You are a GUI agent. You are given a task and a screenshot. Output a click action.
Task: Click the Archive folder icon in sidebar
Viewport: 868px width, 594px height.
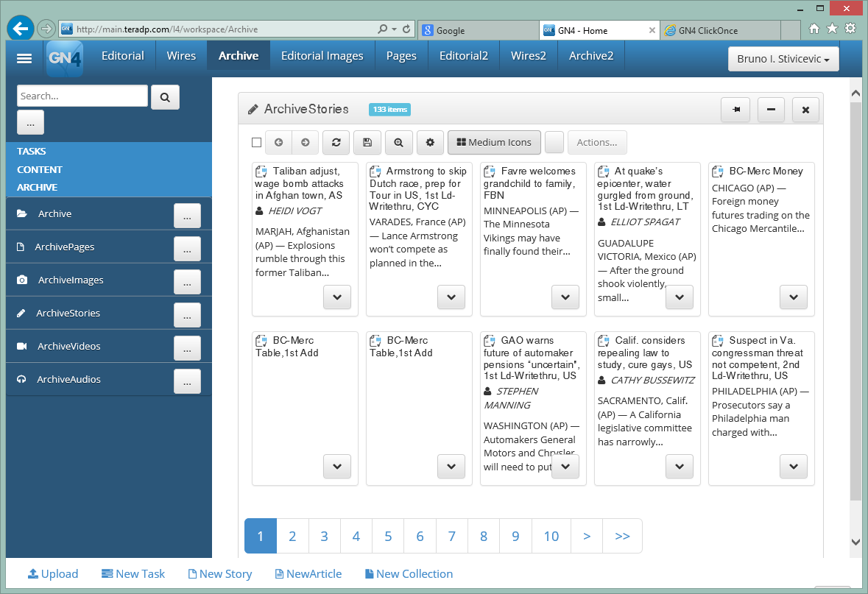tap(22, 213)
